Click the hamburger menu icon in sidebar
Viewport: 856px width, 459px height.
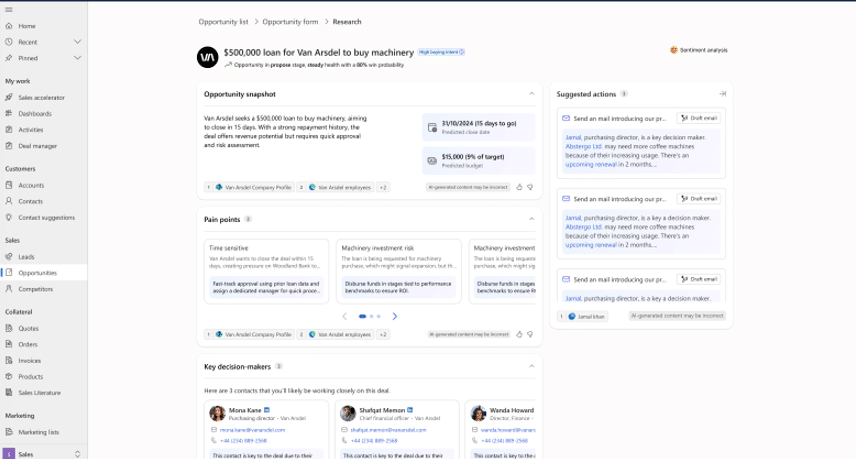pos(8,7)
